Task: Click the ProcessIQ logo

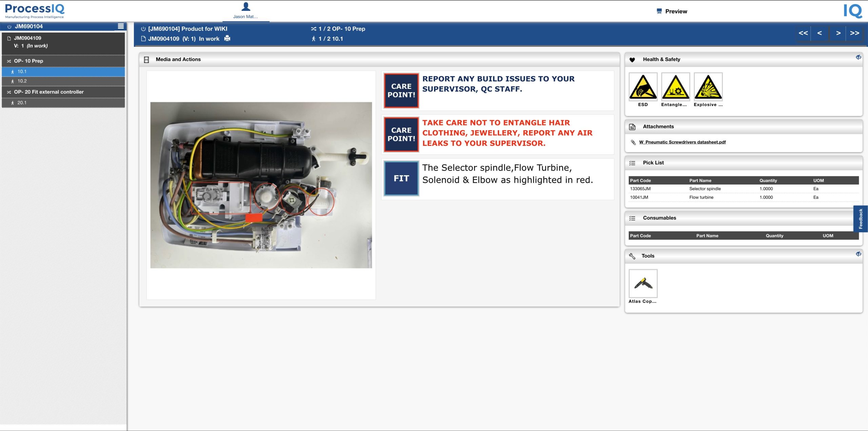Action: click(x=35, y=11)
